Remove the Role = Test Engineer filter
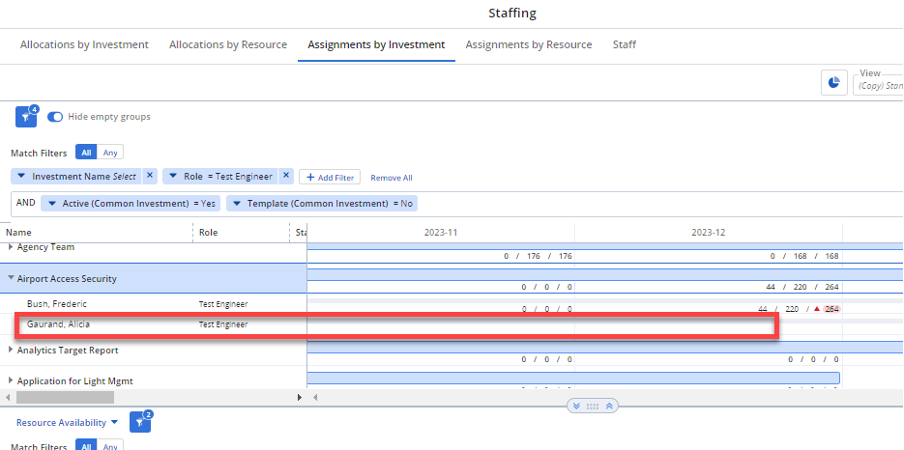The width and height of the screenshot is (904, 450). point(286,176)
